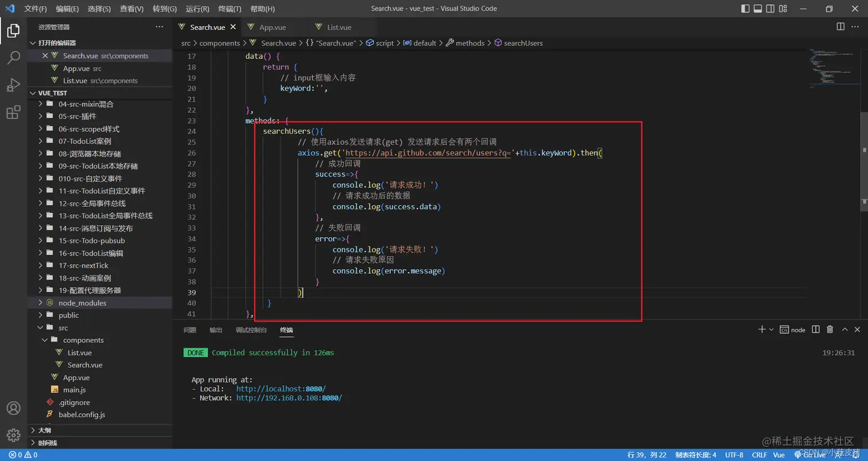
Task: Open the Search view in activity bar
Action: click(13, 58)
